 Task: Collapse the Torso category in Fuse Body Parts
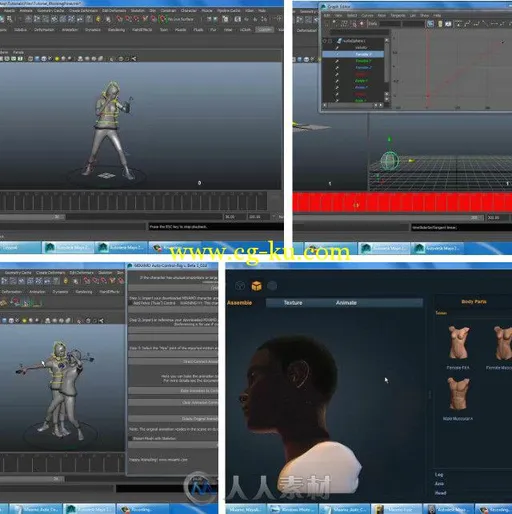(x=441, y=313)
